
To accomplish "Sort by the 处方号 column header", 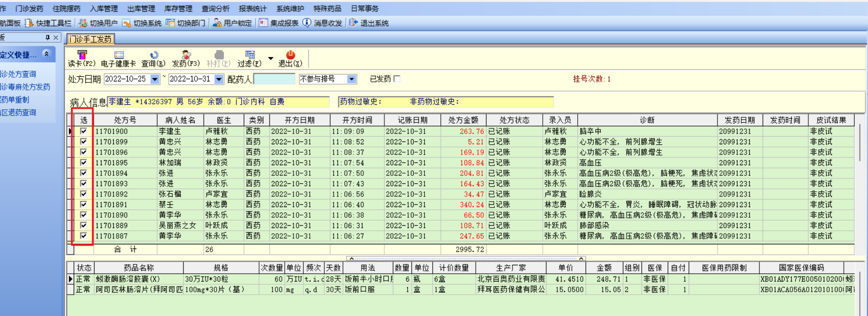I will pyautogui.click(x=125, y=120).
